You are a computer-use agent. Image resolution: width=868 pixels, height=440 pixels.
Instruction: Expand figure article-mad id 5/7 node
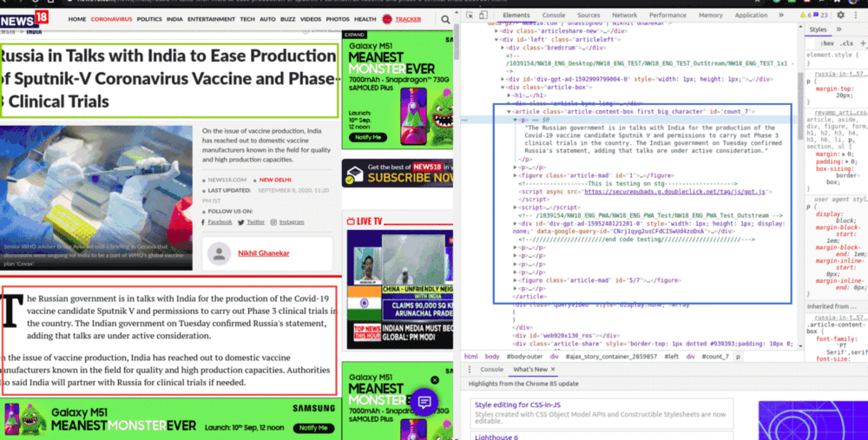[x=515, y=280]
